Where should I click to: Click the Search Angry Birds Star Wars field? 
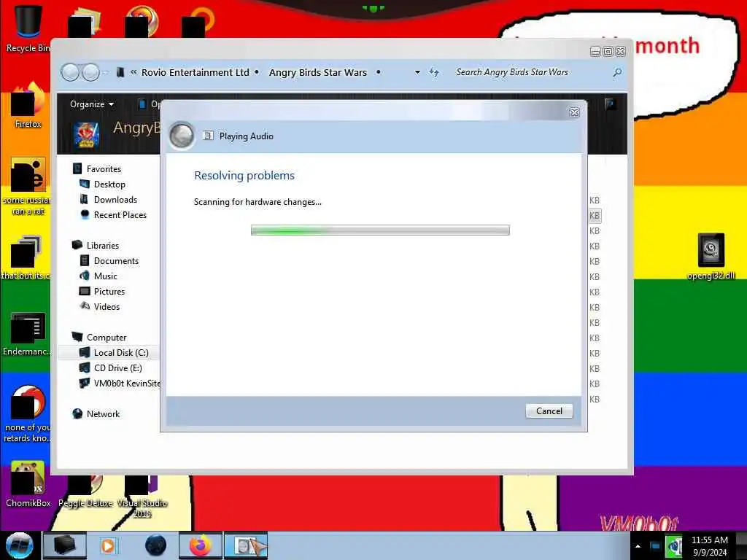pos(532,72)
